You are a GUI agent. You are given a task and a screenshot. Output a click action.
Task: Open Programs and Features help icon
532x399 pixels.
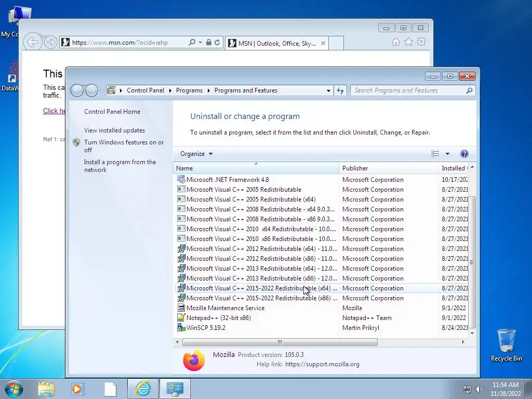pyautogui.click(x=464, y=154)
